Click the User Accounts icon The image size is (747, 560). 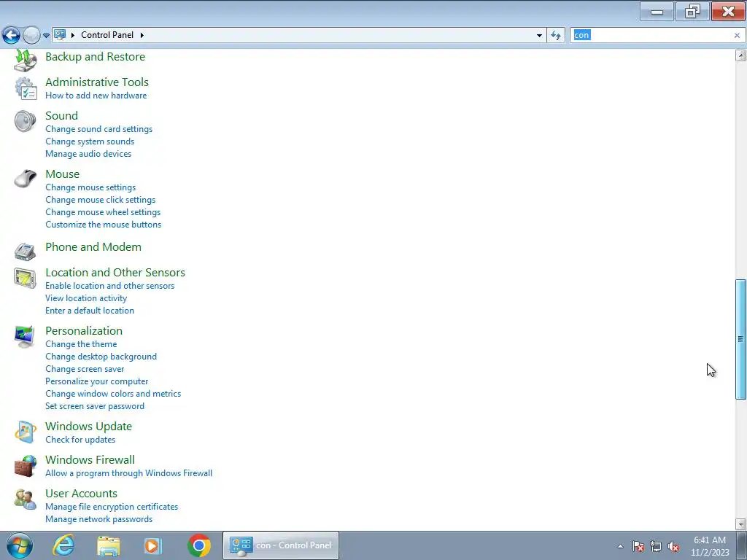tap(25, 499)
